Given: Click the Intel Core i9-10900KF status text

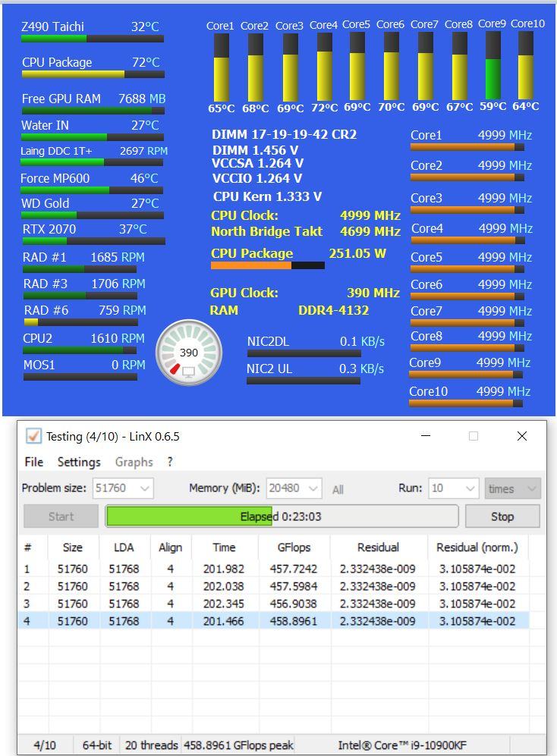Looking at the screenshot, I should point(402,745).
